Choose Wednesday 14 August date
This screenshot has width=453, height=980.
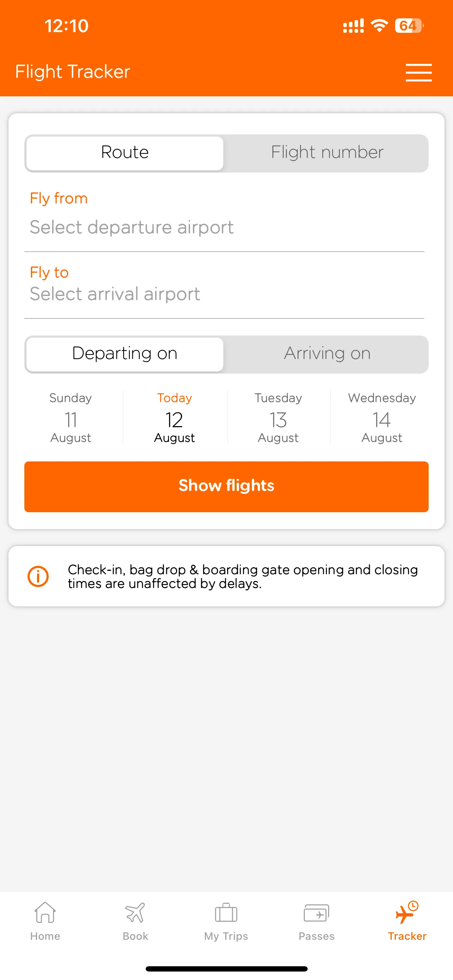[381, 418]
